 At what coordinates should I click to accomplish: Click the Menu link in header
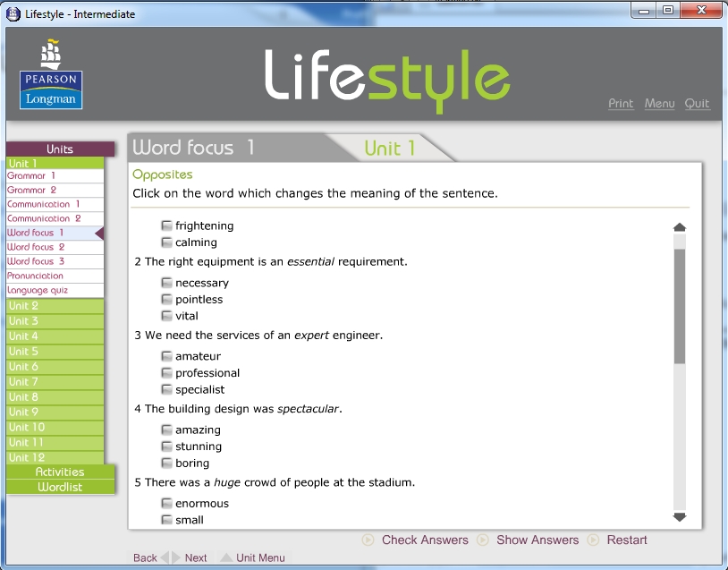(659, 103)
